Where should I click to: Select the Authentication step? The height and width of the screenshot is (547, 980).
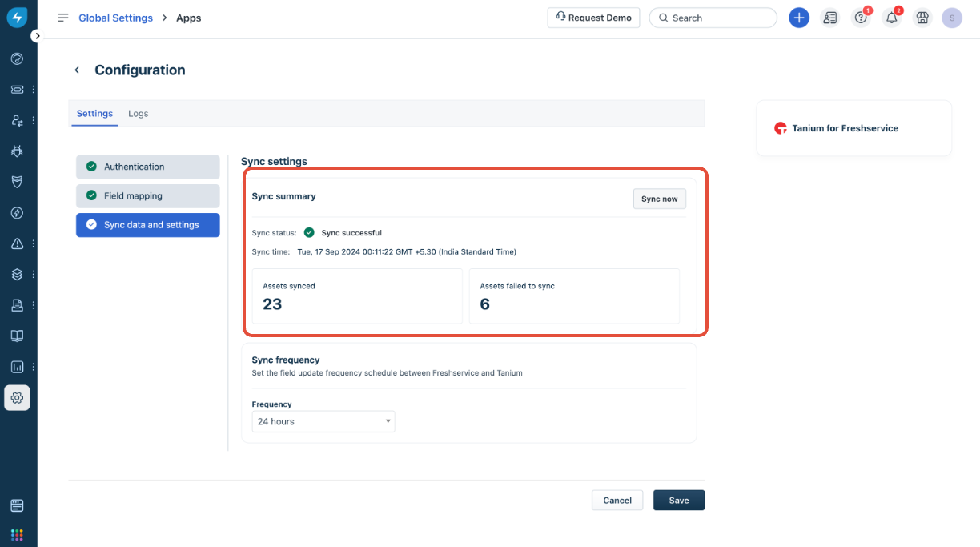click(x=148, y=167)
